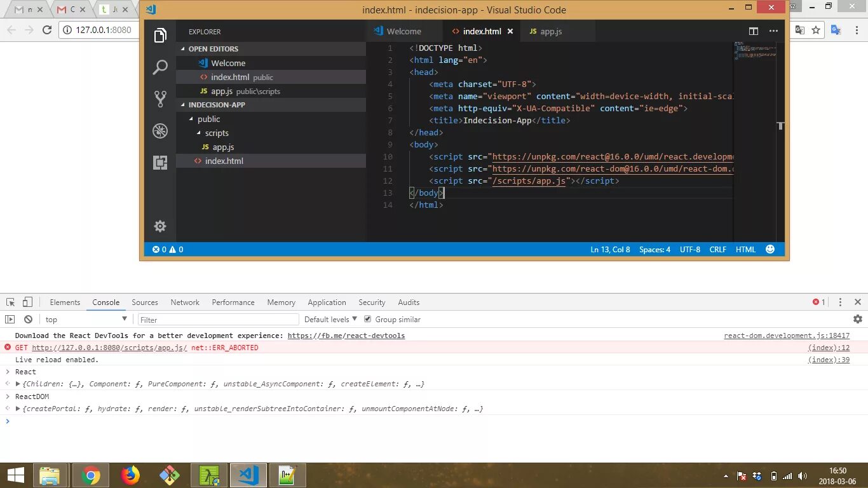This screenshot has height=488, width=868.
Task: Open the (index):12 source link
Action: pos(829,348)
